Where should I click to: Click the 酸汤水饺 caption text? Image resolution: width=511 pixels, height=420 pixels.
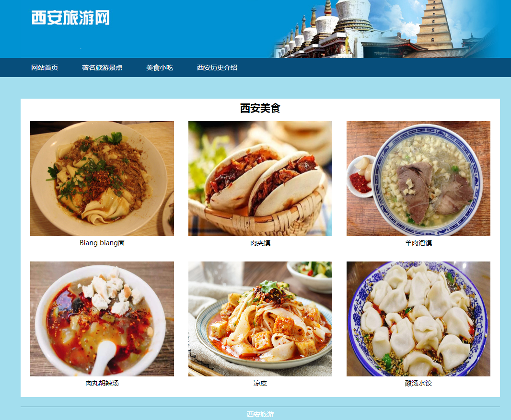(x=418, y=383)
